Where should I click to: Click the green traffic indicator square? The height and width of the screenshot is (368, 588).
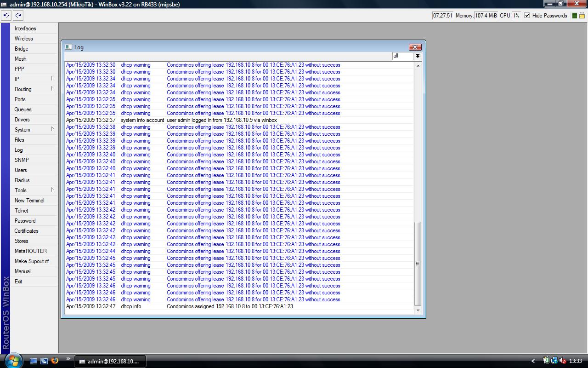575,16
